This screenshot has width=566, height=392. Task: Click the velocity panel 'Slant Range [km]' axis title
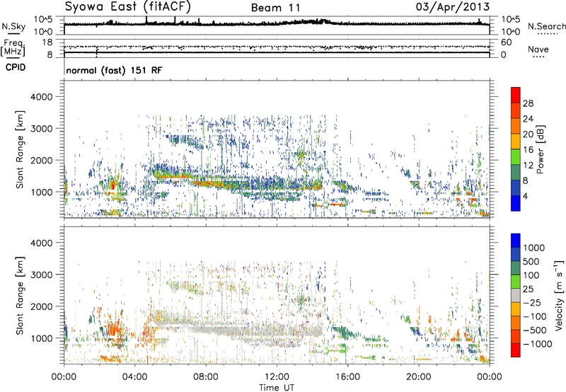pyautogui.click(x=20, y=295)
